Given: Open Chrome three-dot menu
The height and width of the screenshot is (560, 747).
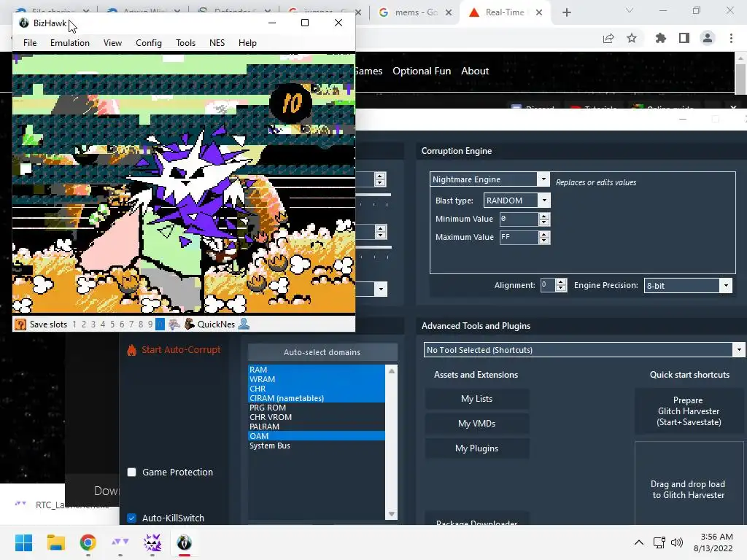Looking at the screenshot, I should 731,39.
